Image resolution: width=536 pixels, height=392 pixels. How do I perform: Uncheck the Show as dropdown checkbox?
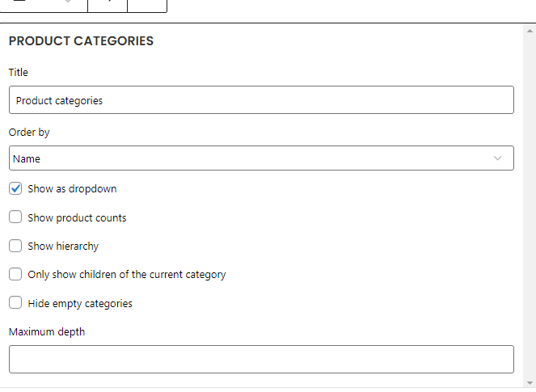tap(15, 188)
